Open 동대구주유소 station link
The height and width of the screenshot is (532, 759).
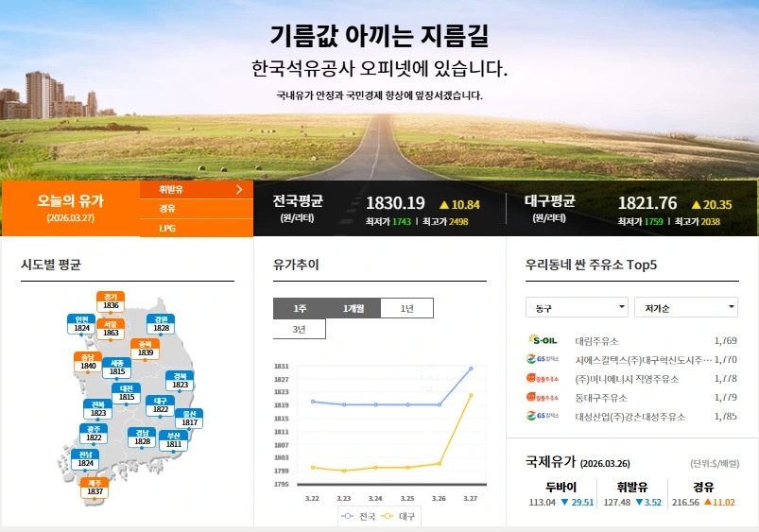[x=601, y=398]
